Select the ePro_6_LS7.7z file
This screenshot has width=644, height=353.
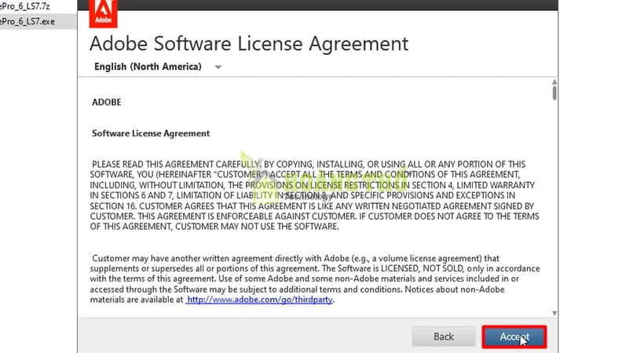click(x=27, y=6)
